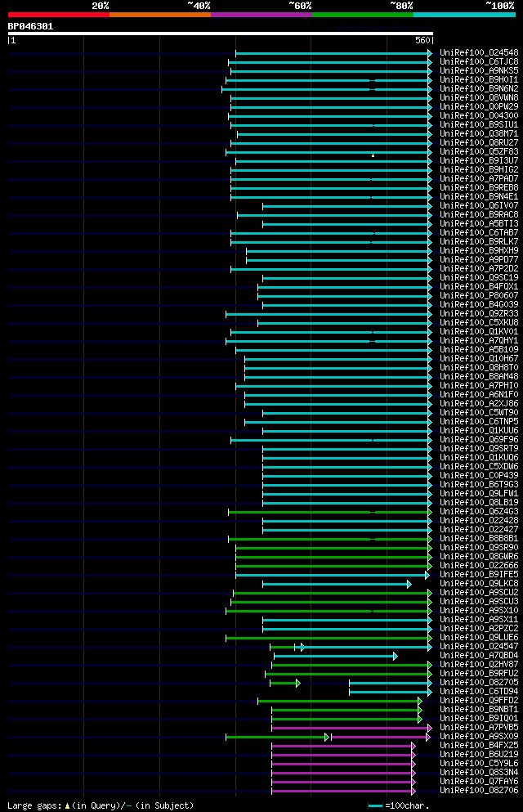Click the UniRef100_A5B109 label
Screen dimensions: 523x812
tap(479, 349)
